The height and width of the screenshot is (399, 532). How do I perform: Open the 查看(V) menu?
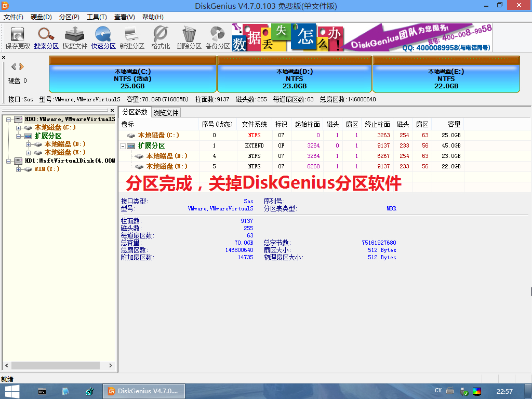click(x=125, y=17)
